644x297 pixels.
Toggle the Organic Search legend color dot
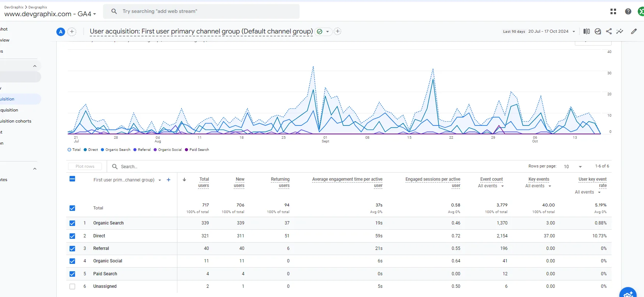[x=103, y=150]
